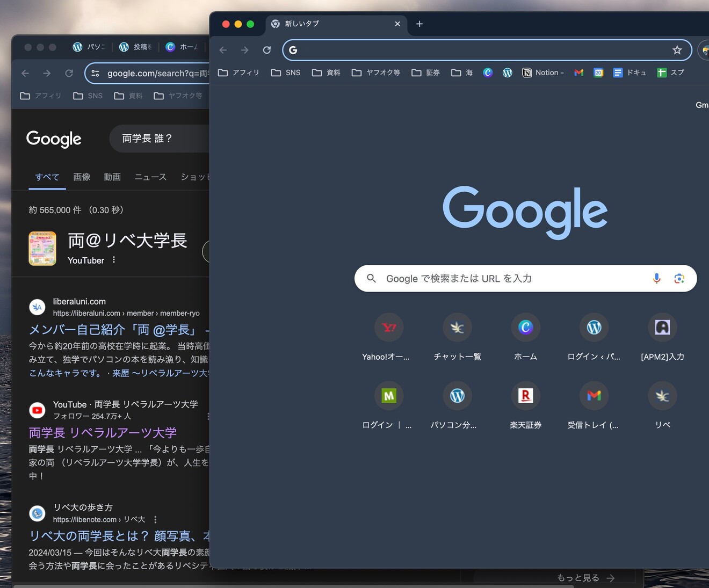Start voice search with the microphone icon
This screenshot has height=588, width=709.
coord(656,278)
